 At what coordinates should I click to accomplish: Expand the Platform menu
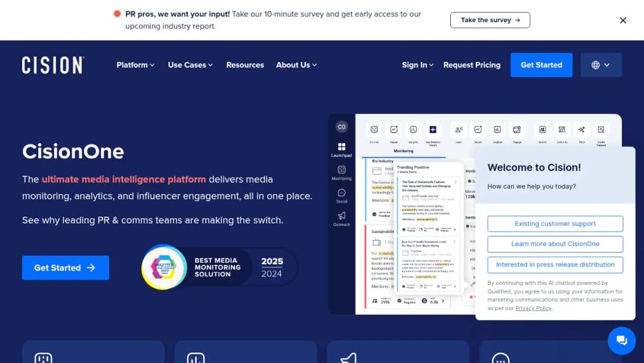135,65
